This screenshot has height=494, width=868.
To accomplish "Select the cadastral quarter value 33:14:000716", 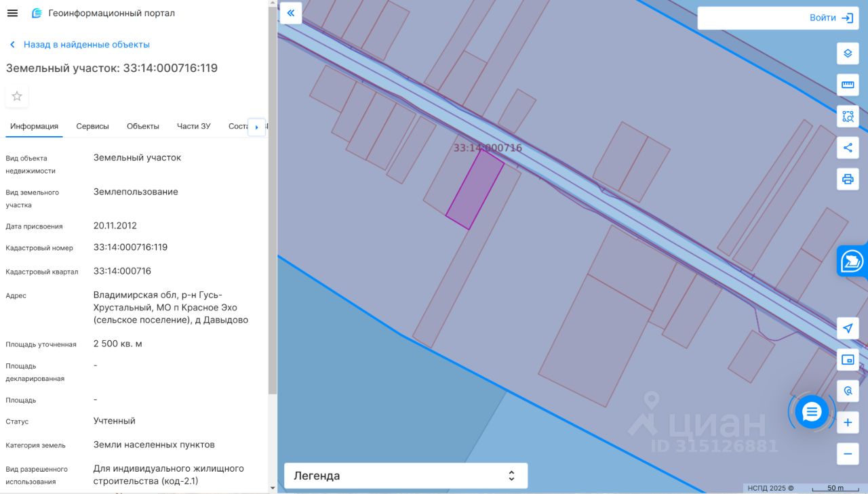I will [122, 271].
